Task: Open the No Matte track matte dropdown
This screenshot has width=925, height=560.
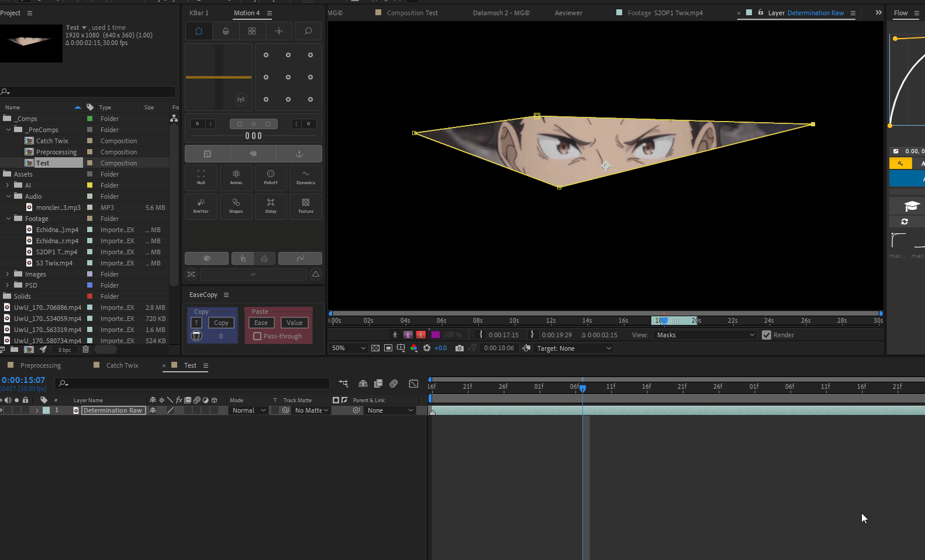Action: (x=312, y=410)
